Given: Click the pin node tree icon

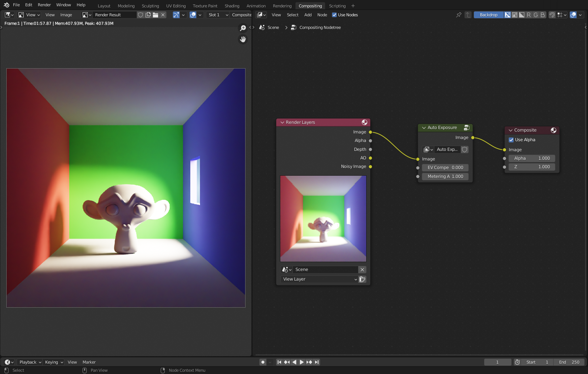Looking at the screenshot, I should (x=459, y=15).
